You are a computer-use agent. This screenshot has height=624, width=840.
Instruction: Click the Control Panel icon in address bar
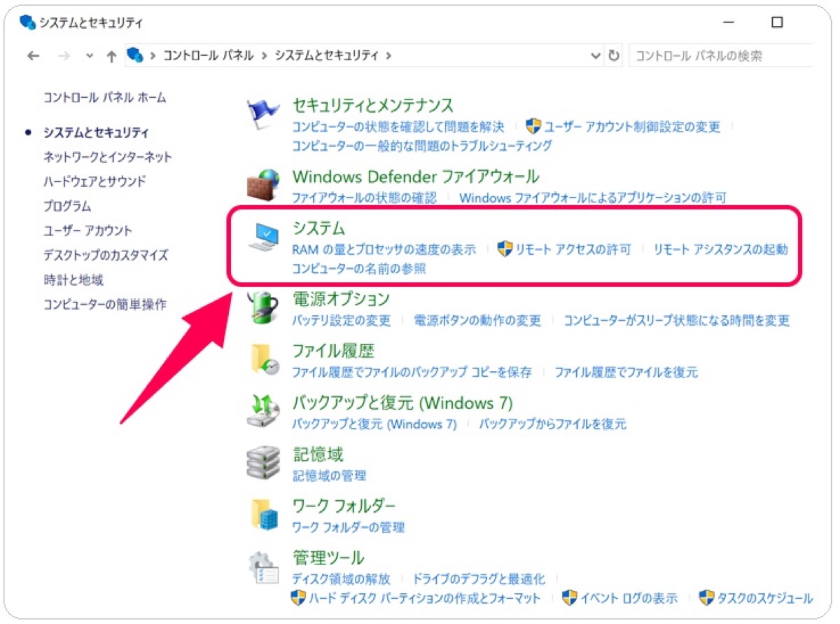click(x=135, y=55)
